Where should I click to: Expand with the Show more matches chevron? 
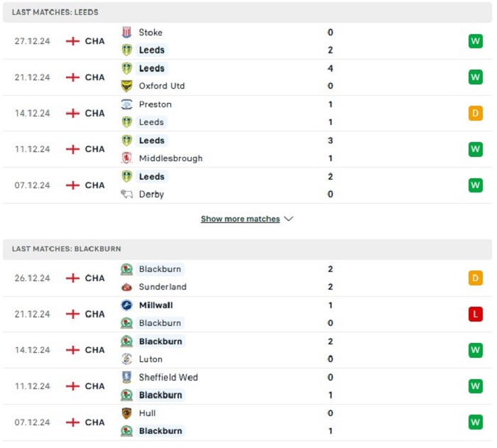[x=288, y=219]
